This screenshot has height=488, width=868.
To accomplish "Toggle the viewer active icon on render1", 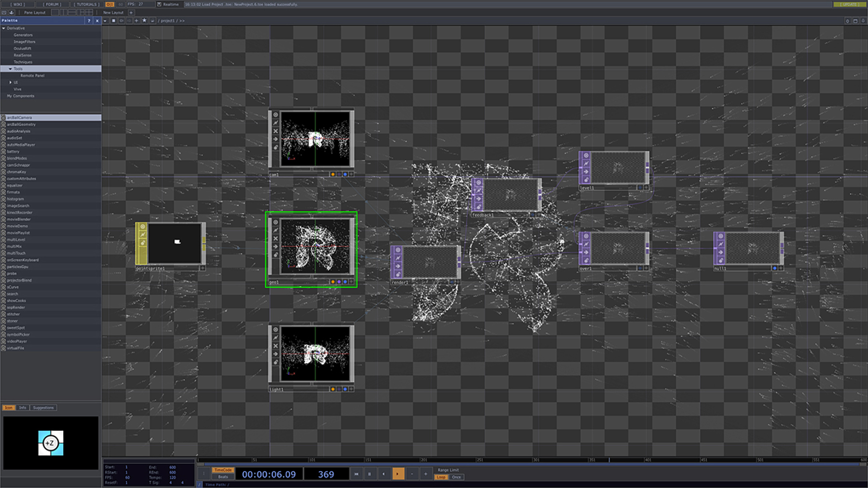I will coord(398,250).
